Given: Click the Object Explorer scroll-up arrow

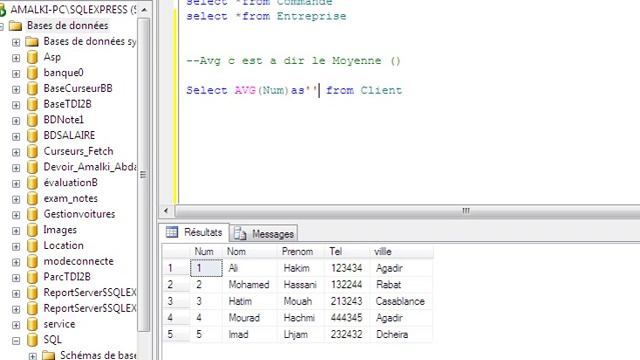Looking at the screenshot, I should (x=144, y=10).
